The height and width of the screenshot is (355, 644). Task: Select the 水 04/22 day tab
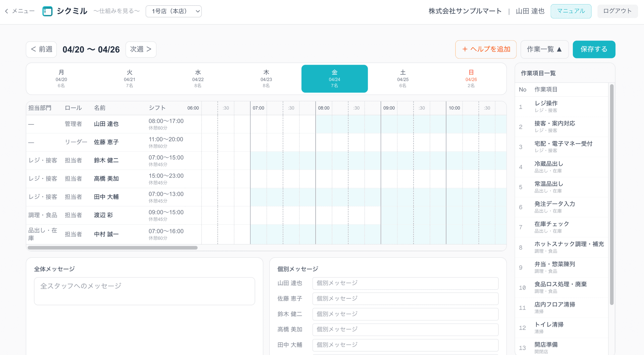click(x=198, y=79)
